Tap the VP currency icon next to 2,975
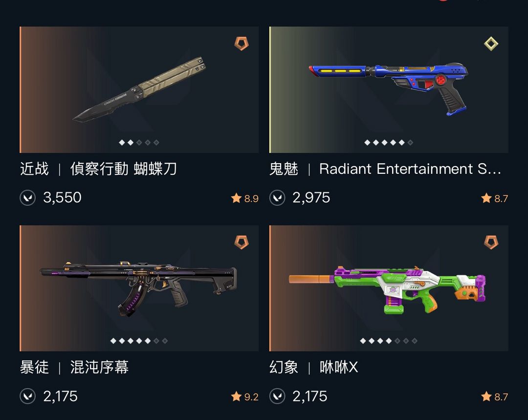528x420 pixels. (277, 198)
